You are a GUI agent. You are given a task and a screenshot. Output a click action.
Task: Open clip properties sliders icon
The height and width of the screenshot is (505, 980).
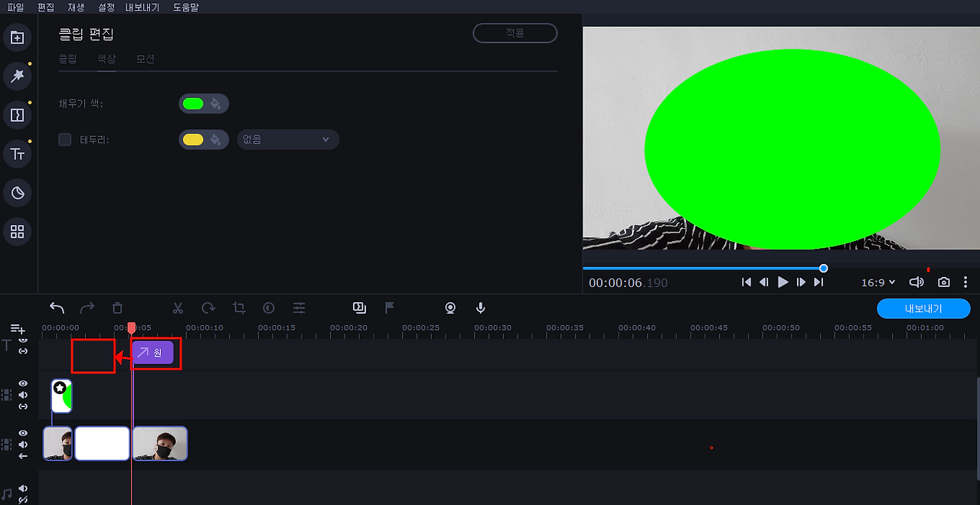[299, 308]
